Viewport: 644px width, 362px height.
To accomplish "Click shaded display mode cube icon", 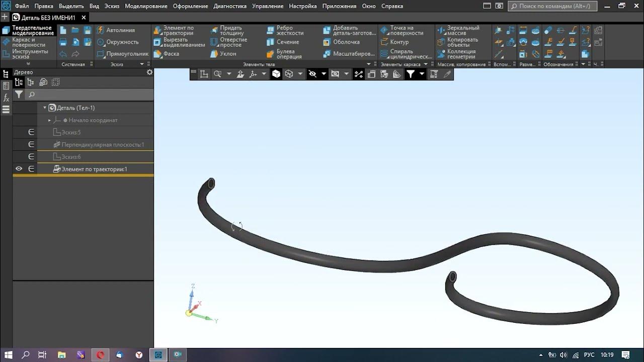I will (276, 74).
